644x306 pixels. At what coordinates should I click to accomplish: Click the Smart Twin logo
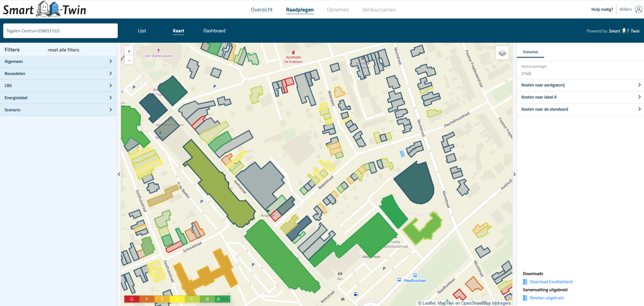tap(45, 9)
